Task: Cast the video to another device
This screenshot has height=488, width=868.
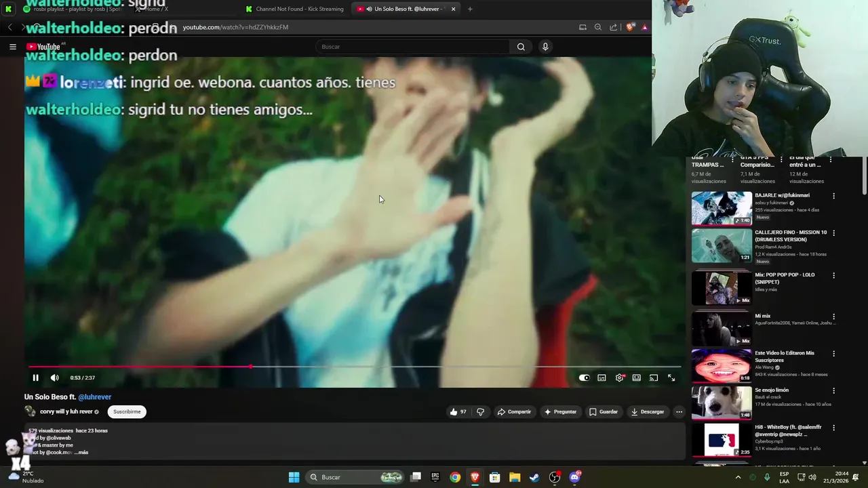Action: click(654, 378)
